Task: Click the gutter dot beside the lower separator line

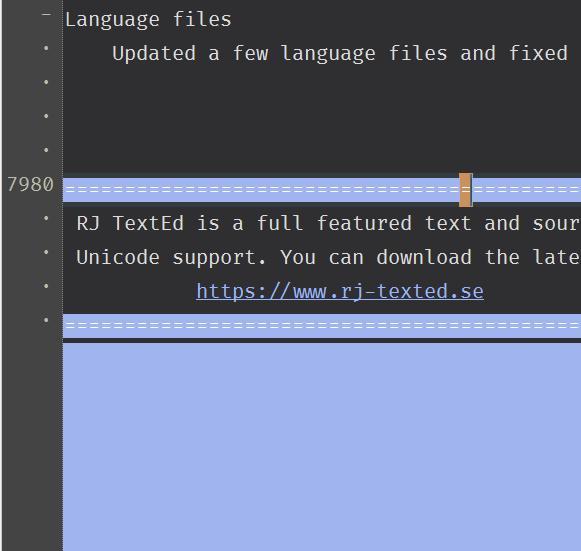Action: click(x=46, y=320)
